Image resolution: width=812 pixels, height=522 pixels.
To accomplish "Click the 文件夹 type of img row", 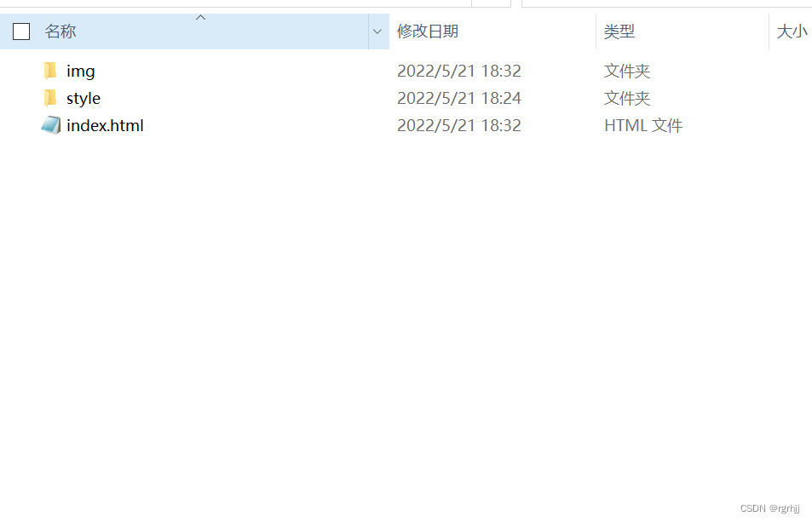I will 626,71.
